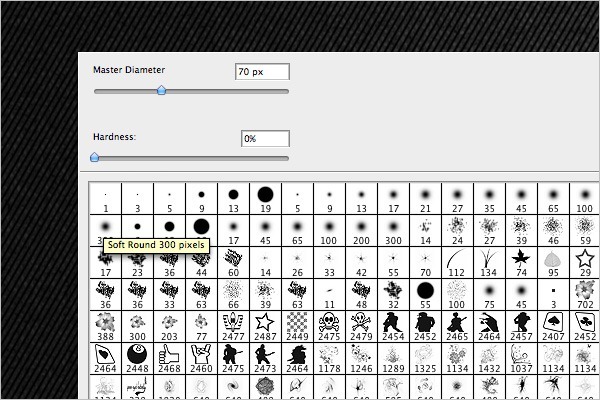
Task: Pick the curly vine brush labeled 1037
Action: tap(521, 359)
